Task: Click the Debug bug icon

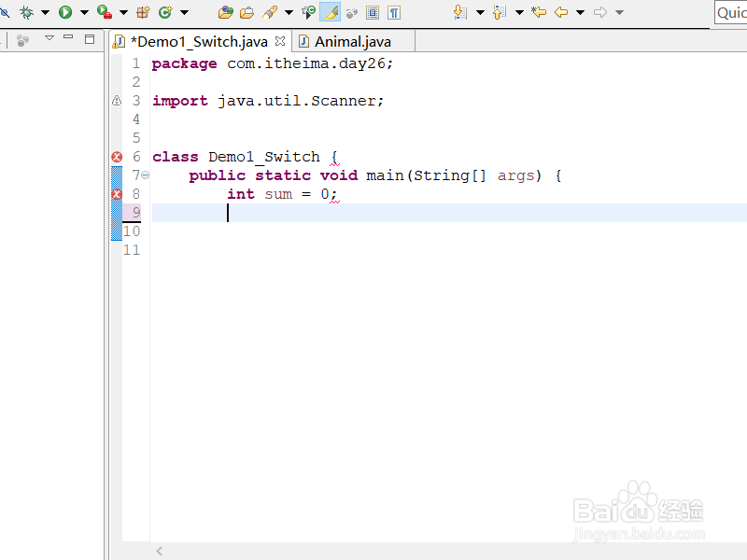Action: click(27, 12)
